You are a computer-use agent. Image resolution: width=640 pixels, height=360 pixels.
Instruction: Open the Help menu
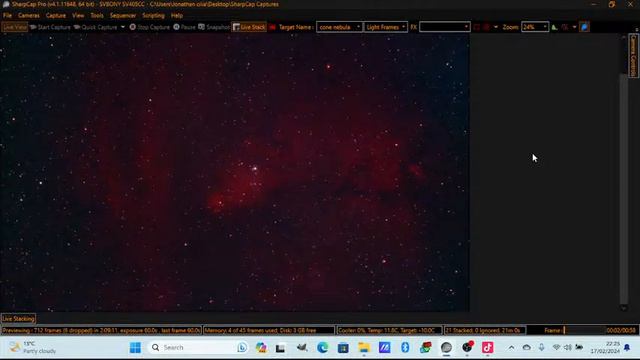(x=177, y=16)
